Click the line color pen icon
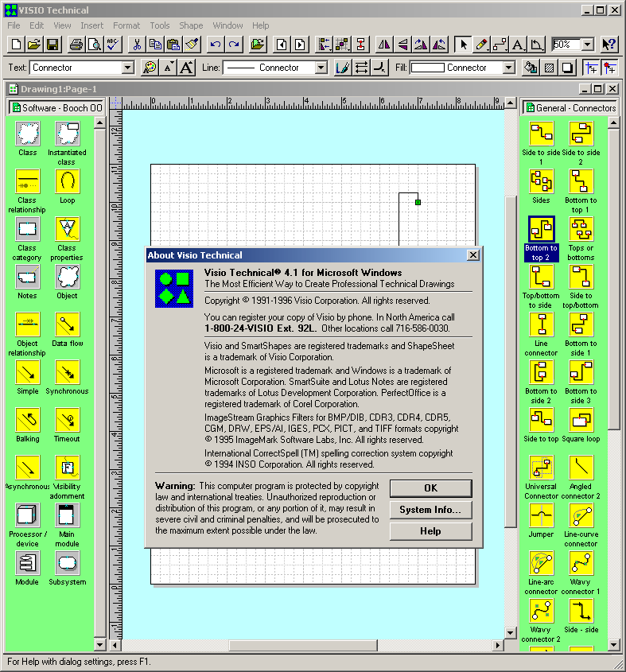Screen dimensions: 626x672 point(343,68)
